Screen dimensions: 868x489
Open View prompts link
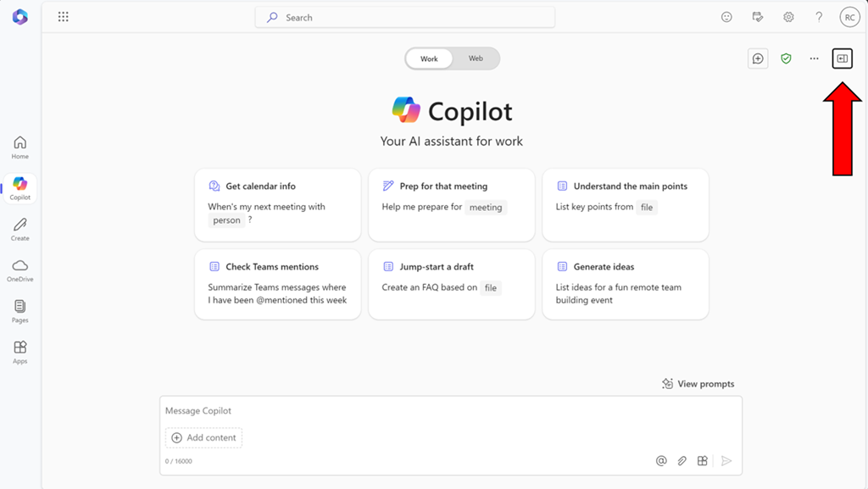[698, 384]
